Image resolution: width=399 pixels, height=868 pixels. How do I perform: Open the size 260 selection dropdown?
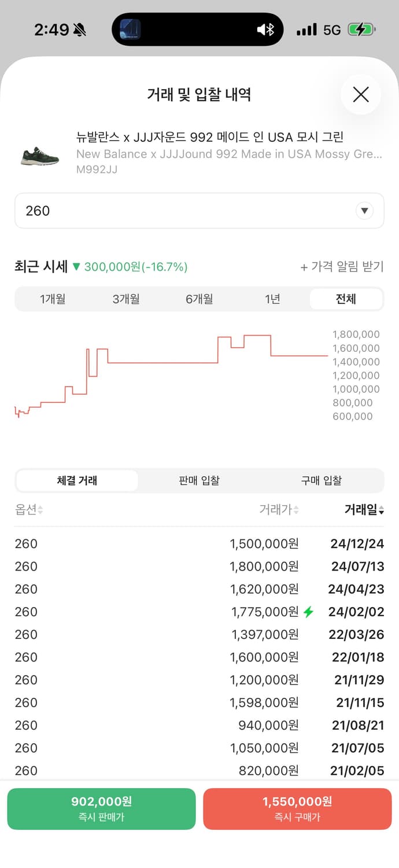(199, 211)
